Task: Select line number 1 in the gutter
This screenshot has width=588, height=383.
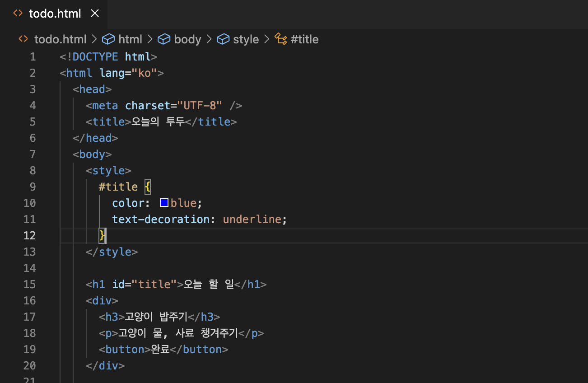Action: point(32,57)
